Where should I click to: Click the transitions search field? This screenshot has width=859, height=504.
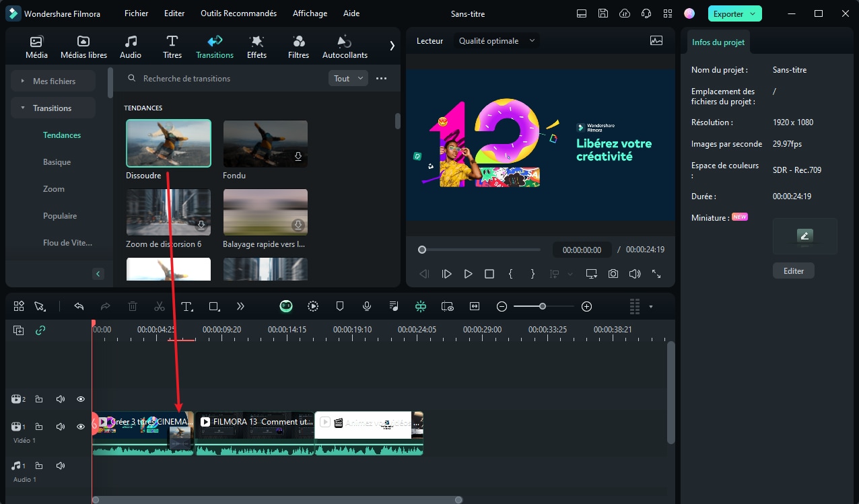click(x=226, y=79)
